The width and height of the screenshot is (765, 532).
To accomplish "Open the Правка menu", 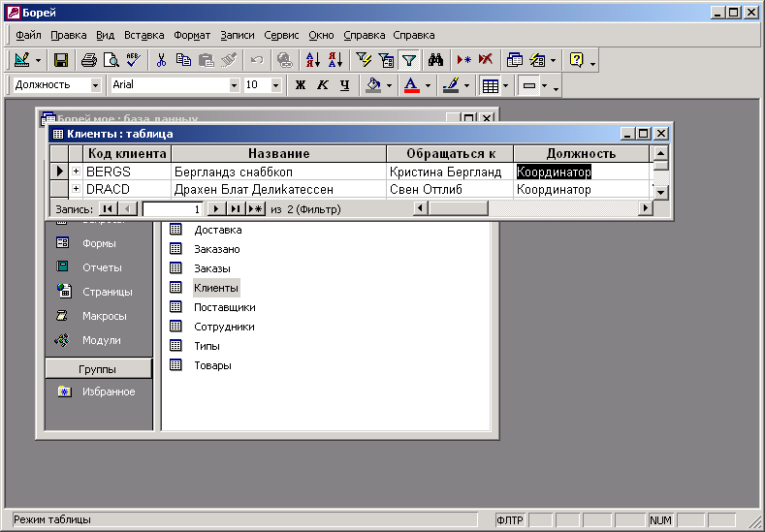I will pos(69,35).
